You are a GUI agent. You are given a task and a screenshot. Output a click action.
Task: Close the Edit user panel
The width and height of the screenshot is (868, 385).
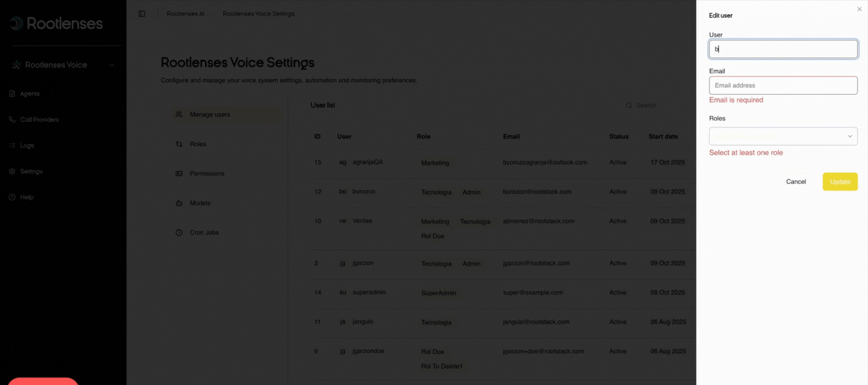(859, 9)
